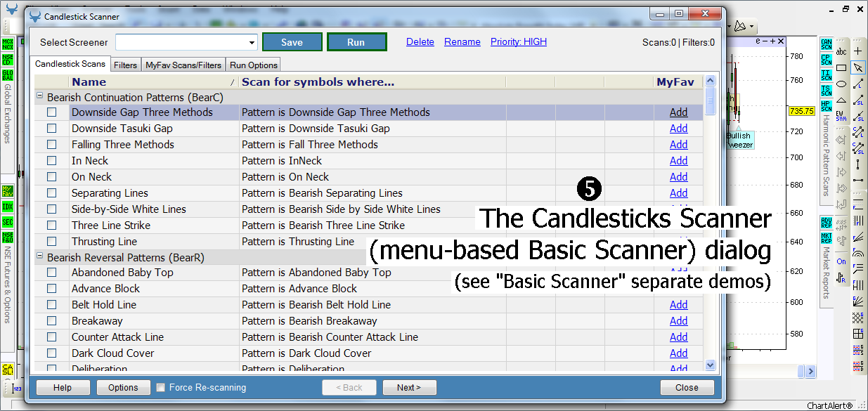This screenshot has height=411, width=868.
Task: Click the scan list scroll-down arrow
Action: point(710,365)
